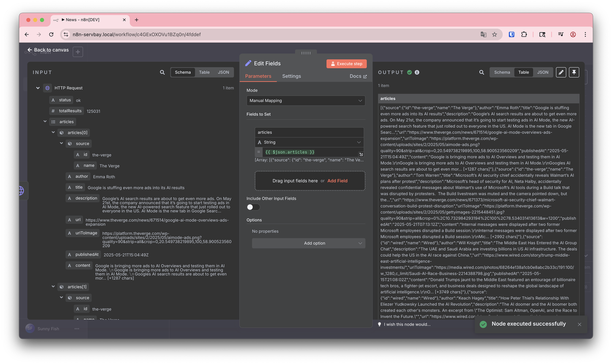Click the Back to canvas arrow link
612x364 pixels.
pos(48,50)
